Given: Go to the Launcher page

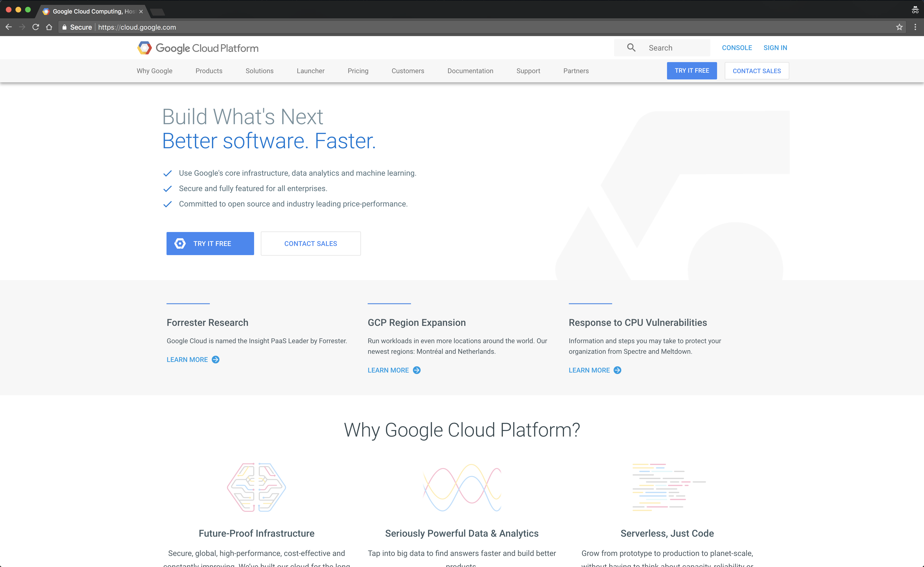Looking at the screenshot, I should tap(310, 71).
